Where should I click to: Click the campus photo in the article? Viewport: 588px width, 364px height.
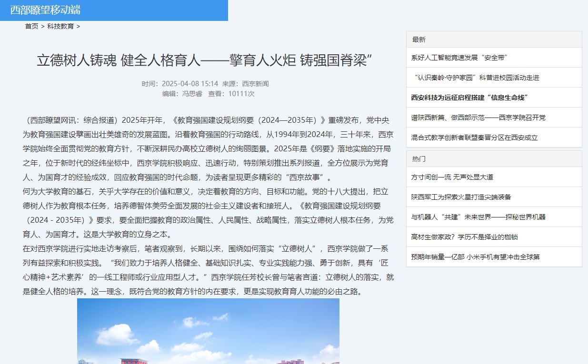click(x=208, y=331)
